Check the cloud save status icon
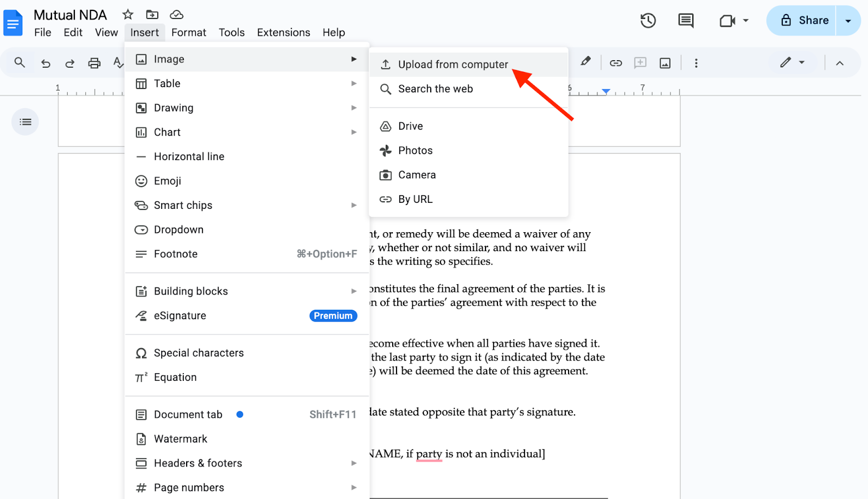Image resolution: width=868 pixels, height=499 pixels. pos(176,15)
